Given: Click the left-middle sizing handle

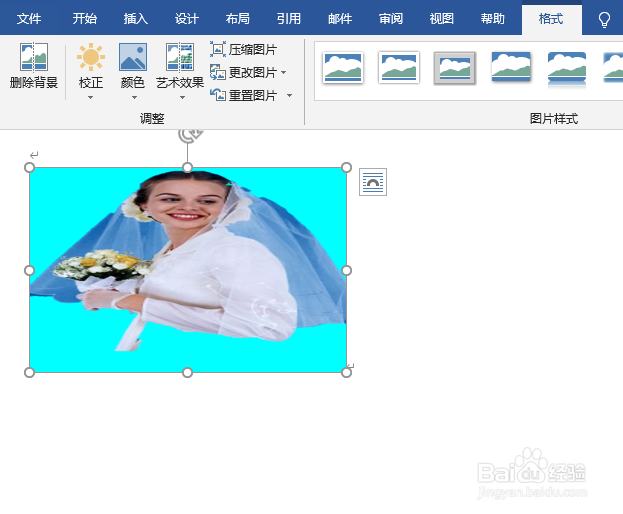Looking at the screenshot, I should [29, 271].
